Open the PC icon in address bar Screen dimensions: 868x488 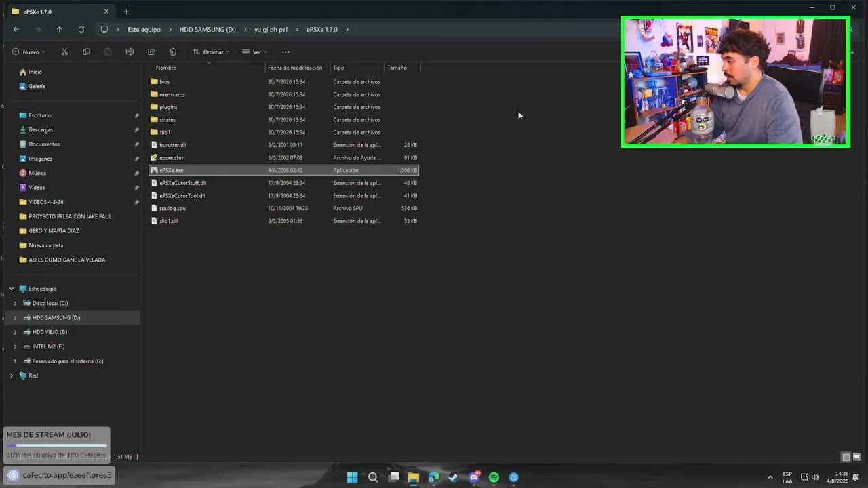tap(104, 29)
